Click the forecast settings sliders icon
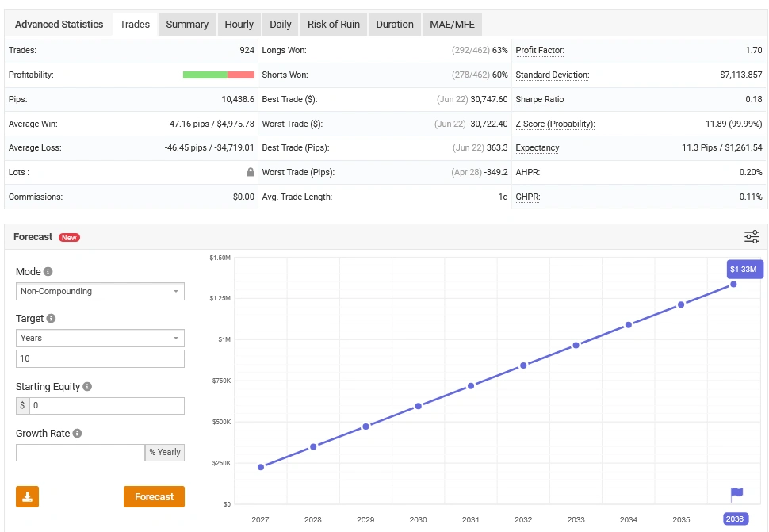The image size is (769, 532). click(751, 237)
